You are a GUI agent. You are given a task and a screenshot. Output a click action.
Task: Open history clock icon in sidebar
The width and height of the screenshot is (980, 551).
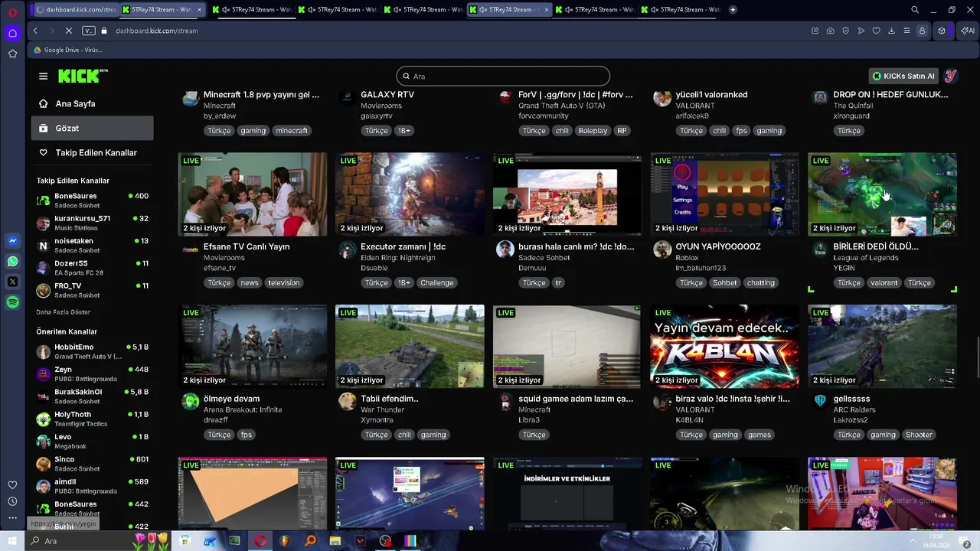(x=12, y=501)
